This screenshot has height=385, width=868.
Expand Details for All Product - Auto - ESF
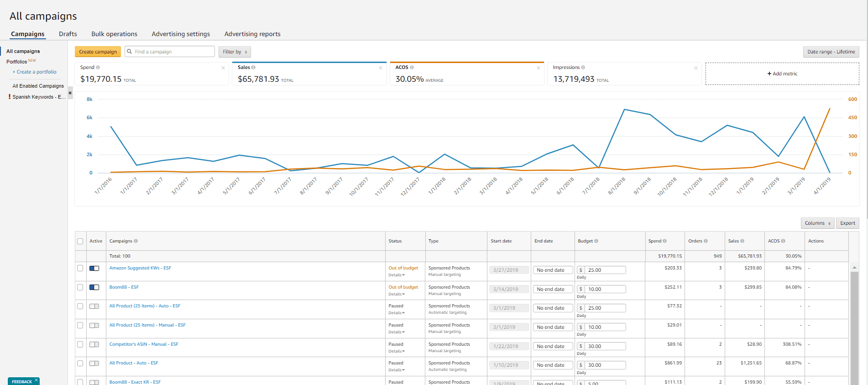point(397,370)
